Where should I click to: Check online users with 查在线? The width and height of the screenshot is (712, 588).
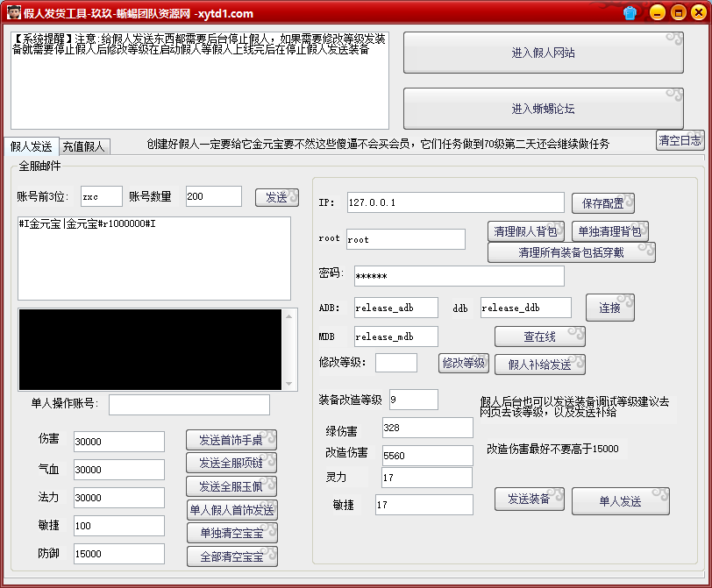tap(539, 337)
